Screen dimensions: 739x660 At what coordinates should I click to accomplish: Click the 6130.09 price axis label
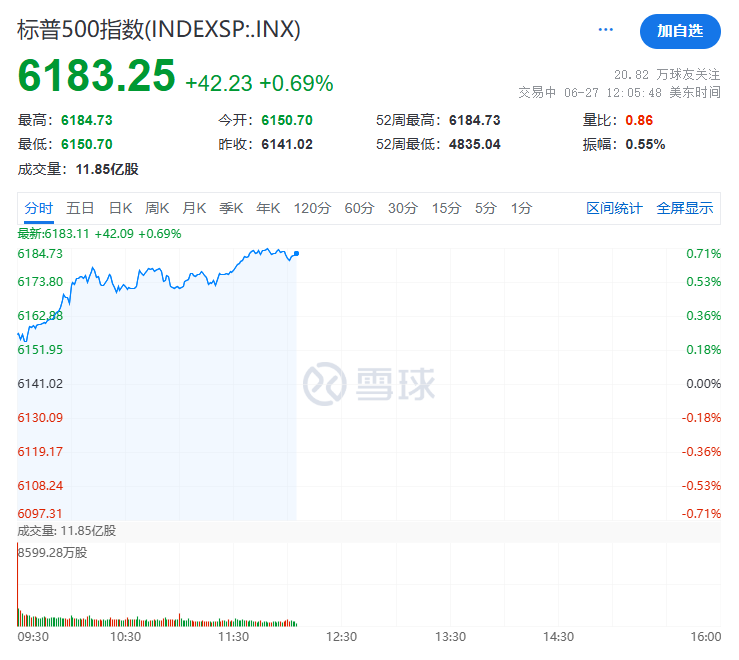[40, 418]
